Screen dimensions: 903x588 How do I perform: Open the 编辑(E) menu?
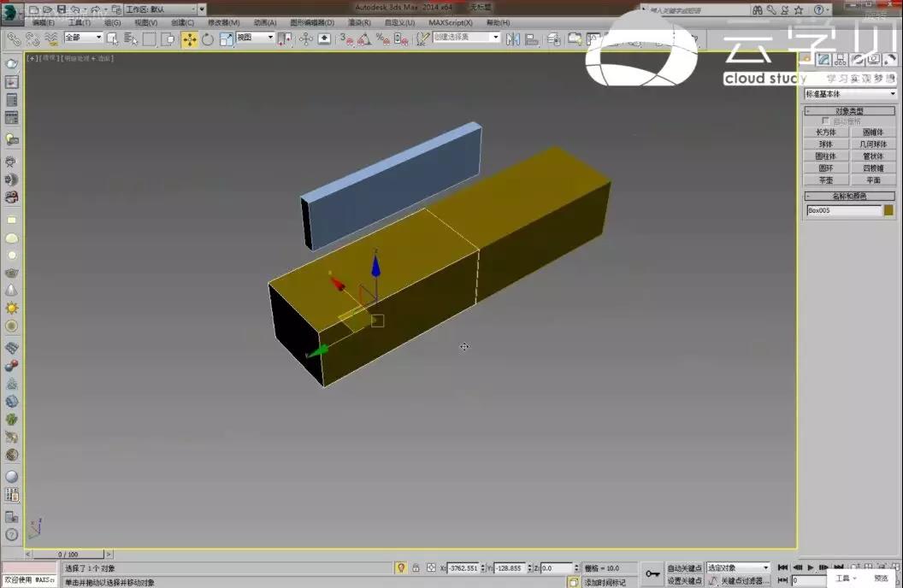[x=44, y=23]
